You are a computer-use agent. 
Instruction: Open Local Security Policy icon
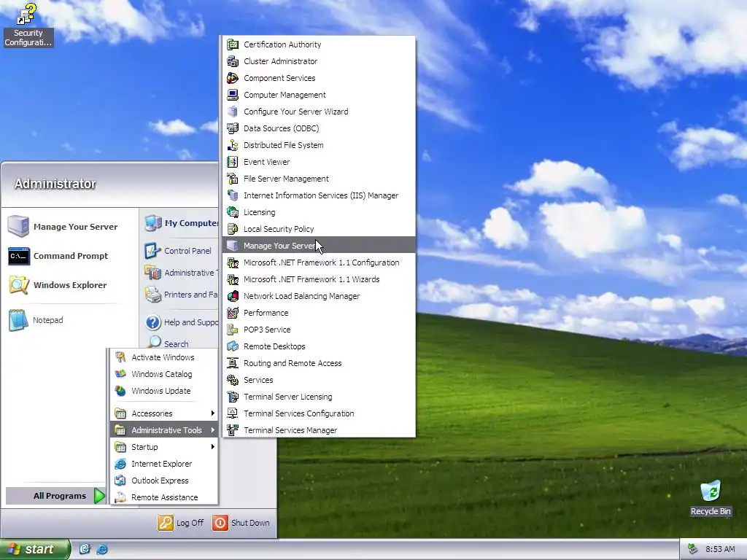233,229
